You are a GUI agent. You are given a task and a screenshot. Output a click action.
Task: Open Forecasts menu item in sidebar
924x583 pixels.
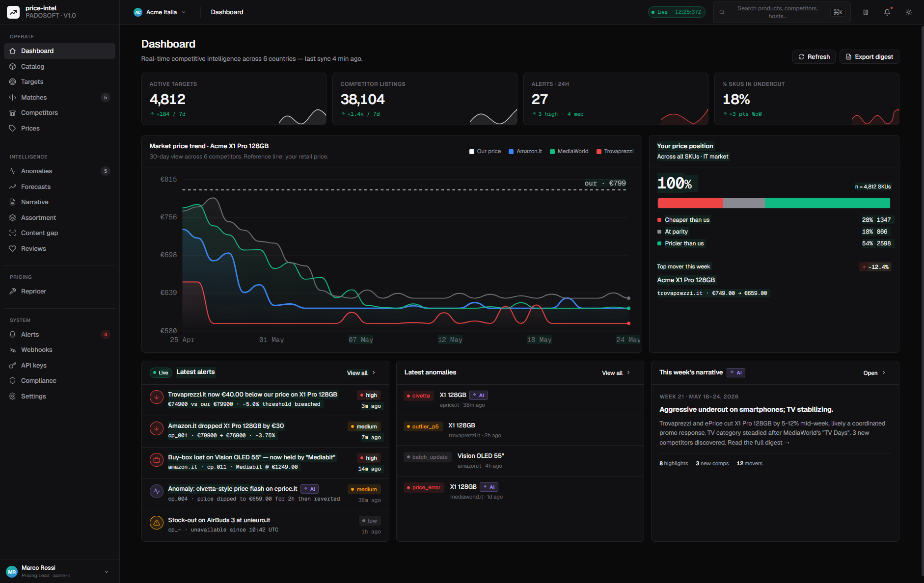coord(59,187)
